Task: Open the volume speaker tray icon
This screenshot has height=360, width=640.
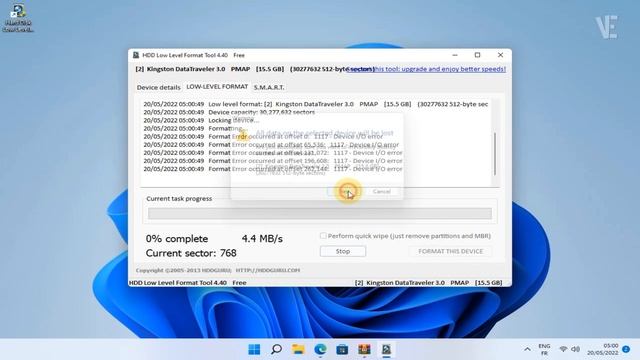Action: (x=576, y=349)
